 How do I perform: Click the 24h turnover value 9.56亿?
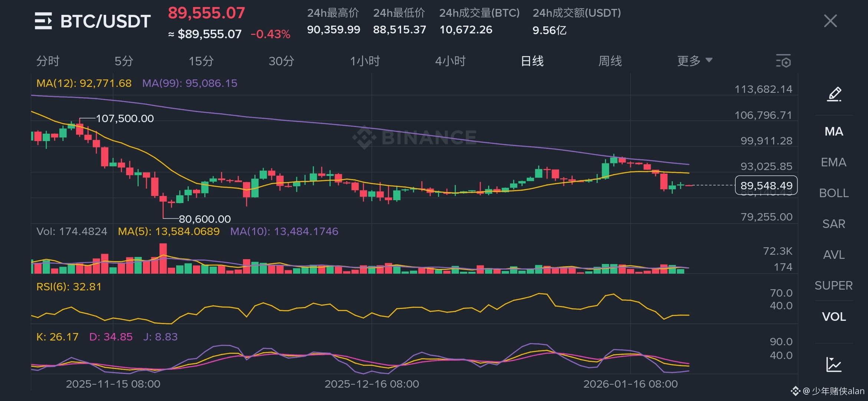549,30
